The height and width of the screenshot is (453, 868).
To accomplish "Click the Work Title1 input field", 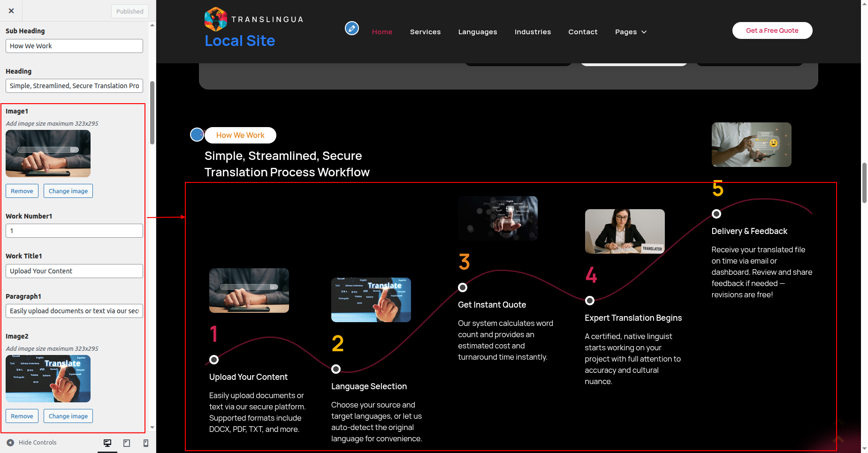I will click(74, 271).
